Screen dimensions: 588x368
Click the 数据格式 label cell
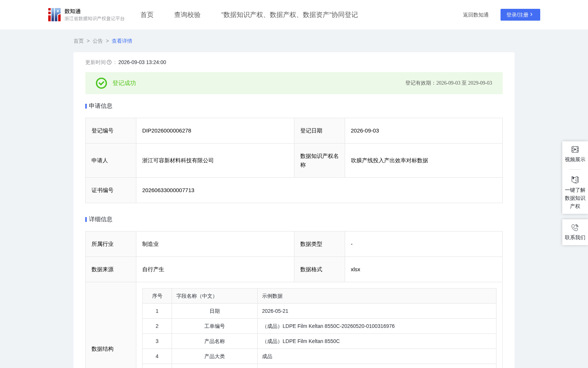[x=319, y=269]
